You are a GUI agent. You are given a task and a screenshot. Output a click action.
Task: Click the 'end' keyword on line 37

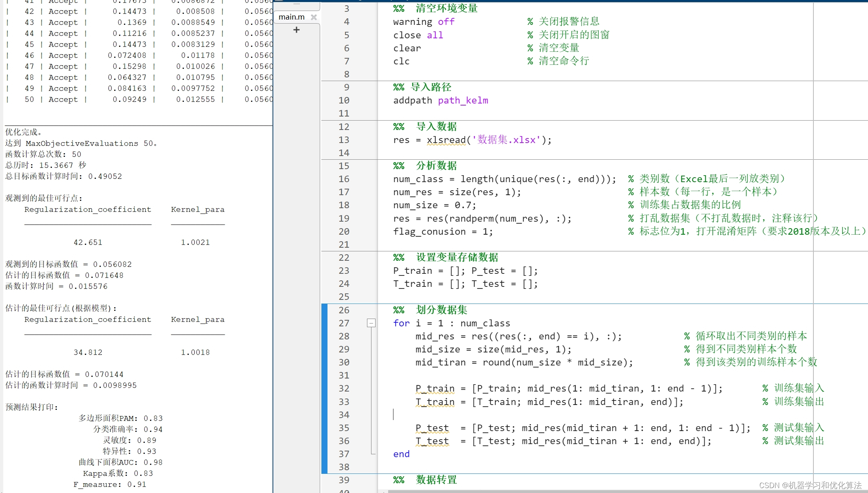pos(401,454)
